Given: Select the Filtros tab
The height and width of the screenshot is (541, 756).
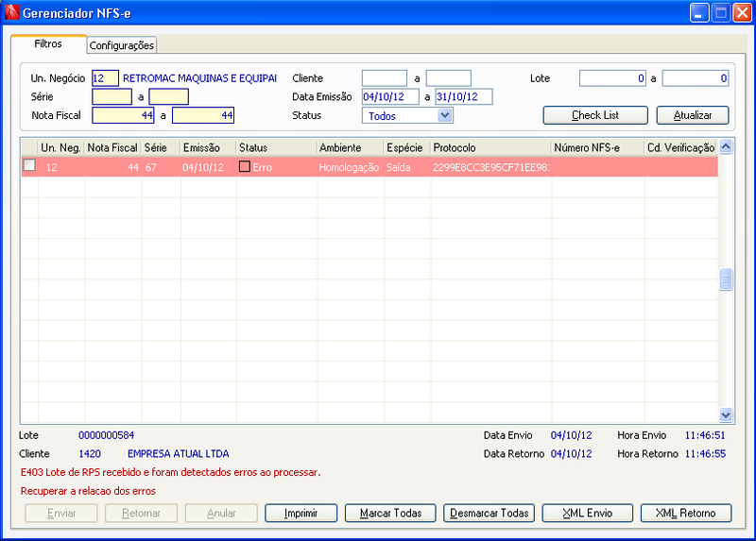Looking at the screenshot, I should 48,43.
